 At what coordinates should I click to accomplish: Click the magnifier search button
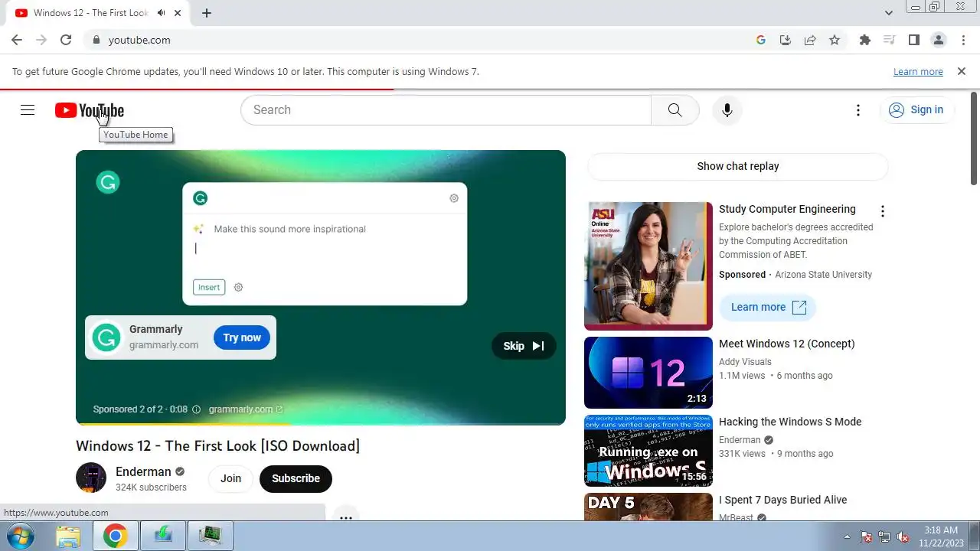[x=675, y=110]
